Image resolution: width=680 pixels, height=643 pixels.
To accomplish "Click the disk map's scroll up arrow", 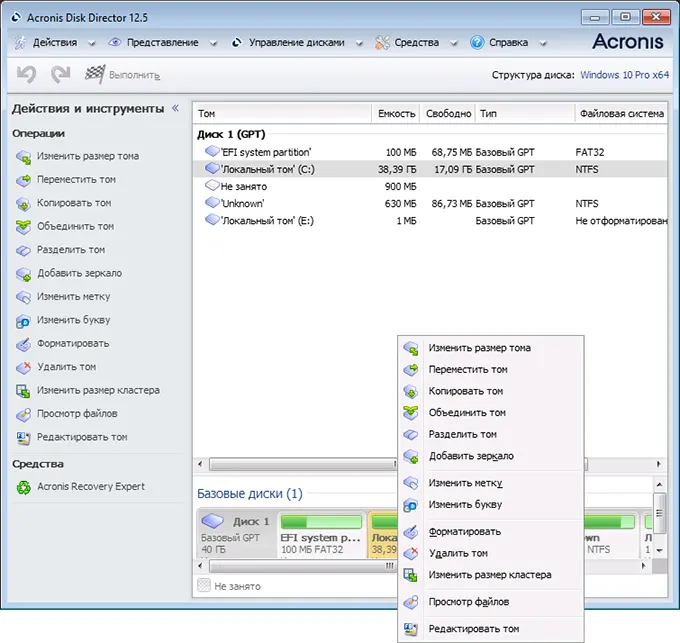I will coord(660,484).
